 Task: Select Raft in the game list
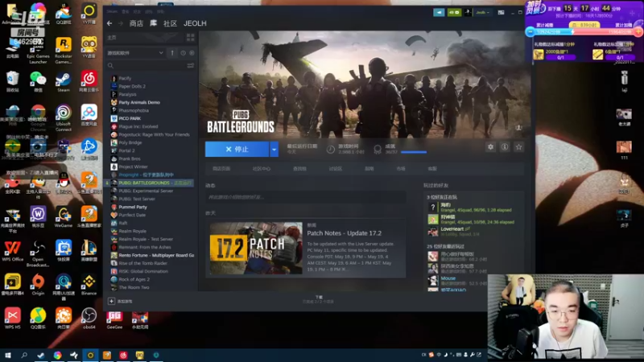point(123,223)
